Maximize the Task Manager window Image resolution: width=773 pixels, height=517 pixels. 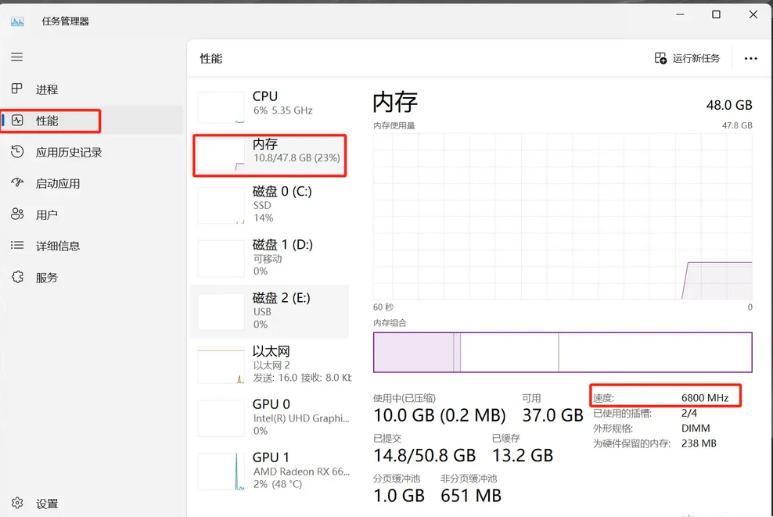716,15
